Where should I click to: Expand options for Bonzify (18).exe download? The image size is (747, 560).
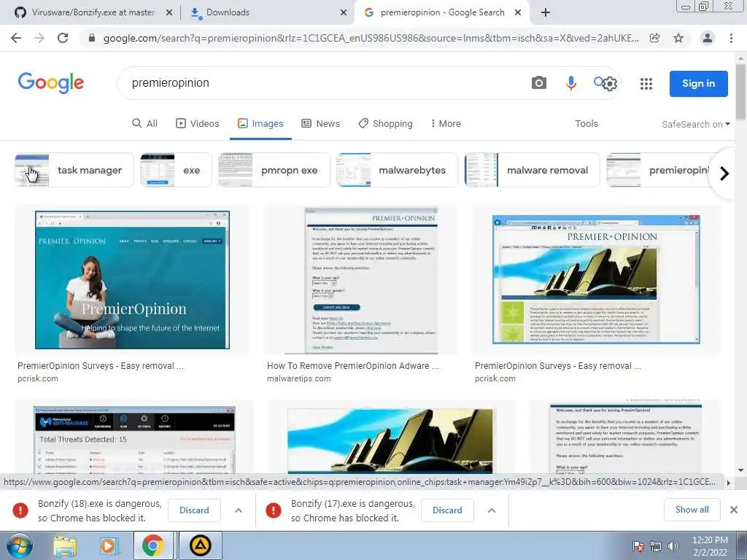[x=239, y=510]
